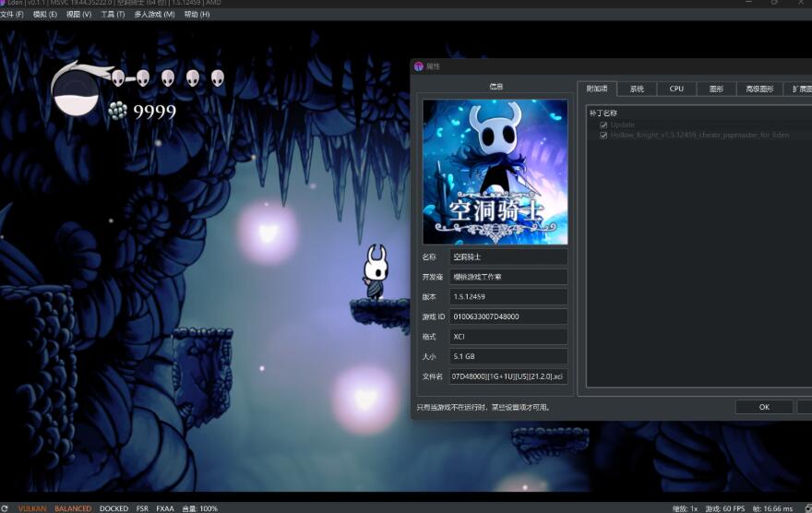Open the 高级图形 tab
Viewport: 812px width, 513px height.
(760, 89)
